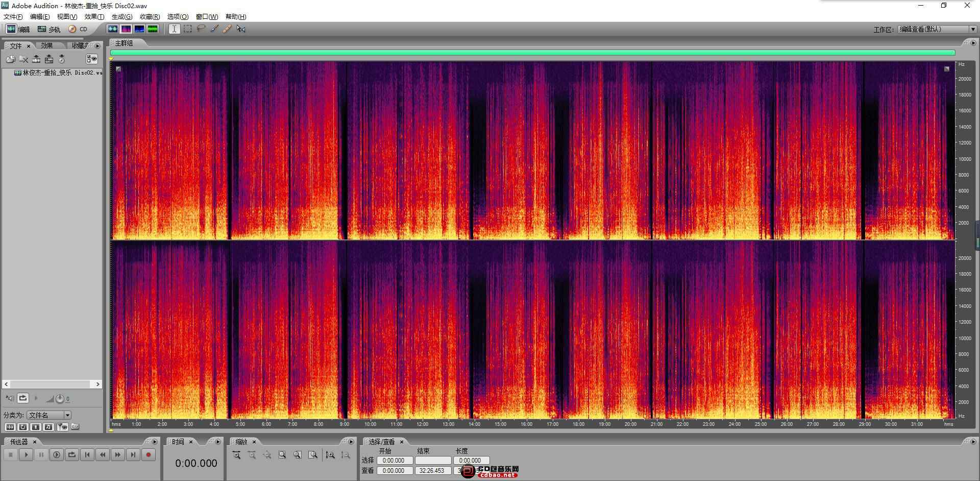
Task: Click Play from Cursor to End button
Action: [x=57, y=454]
